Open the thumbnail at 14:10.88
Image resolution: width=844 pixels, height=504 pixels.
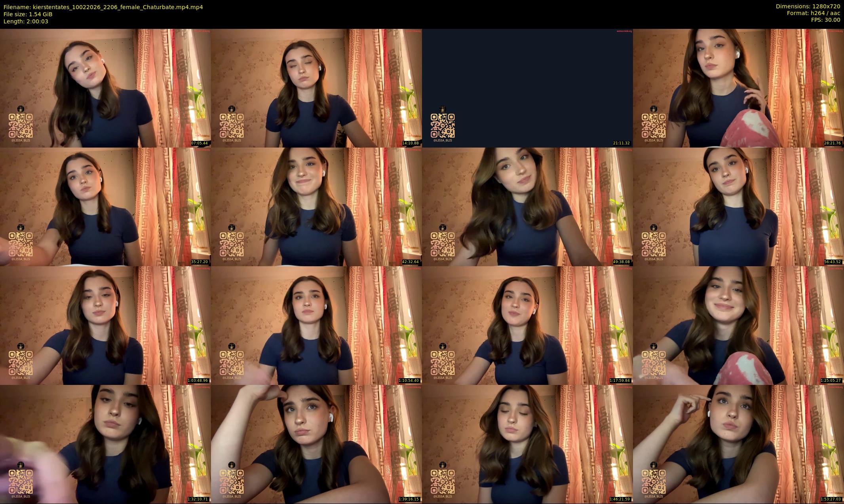pos(316,88)
